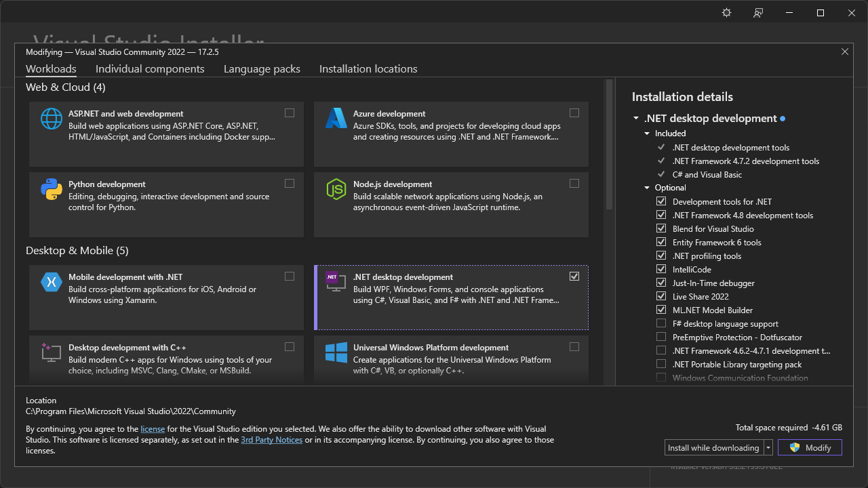Maximize the Visual Studio Installer window

tap(821, 13)
